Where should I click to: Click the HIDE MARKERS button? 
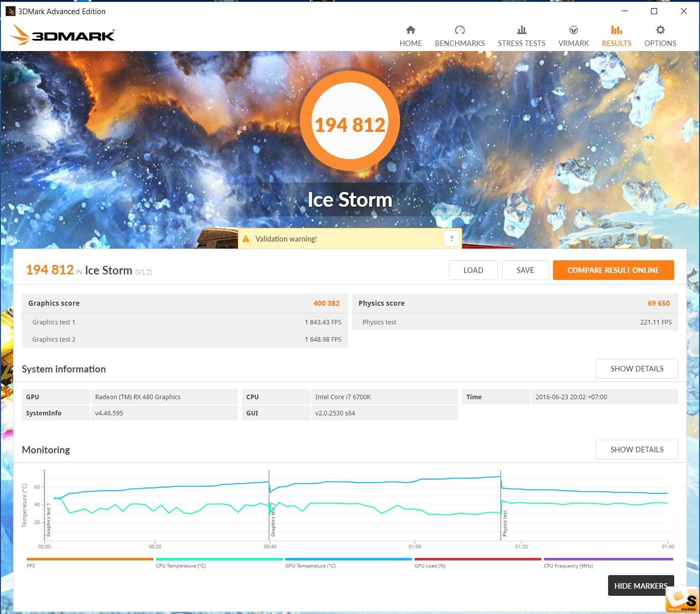[x=641, y=586]
